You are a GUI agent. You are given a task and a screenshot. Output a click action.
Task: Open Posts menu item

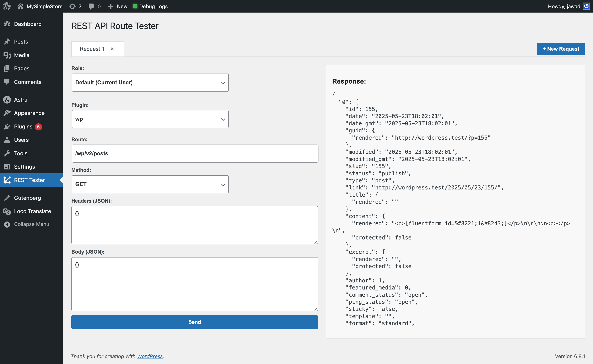(31, 41)
